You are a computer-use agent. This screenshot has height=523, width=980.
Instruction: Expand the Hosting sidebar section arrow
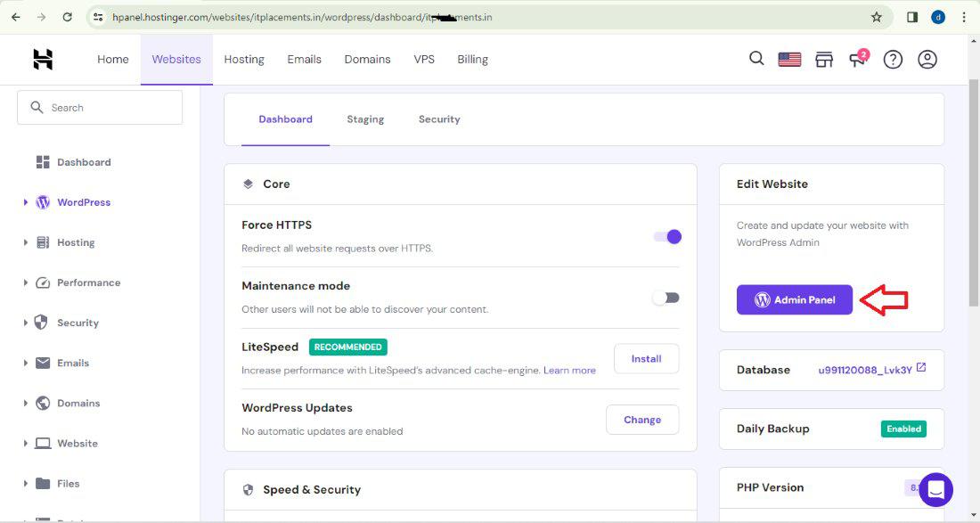pyautogui.click(x=26, y=242)
